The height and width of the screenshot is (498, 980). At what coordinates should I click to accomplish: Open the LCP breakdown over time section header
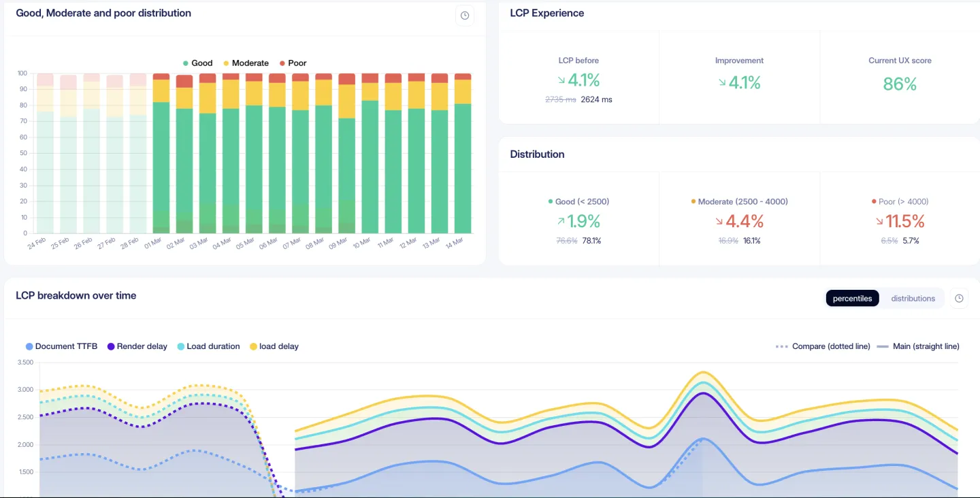[x=76, y=295]
